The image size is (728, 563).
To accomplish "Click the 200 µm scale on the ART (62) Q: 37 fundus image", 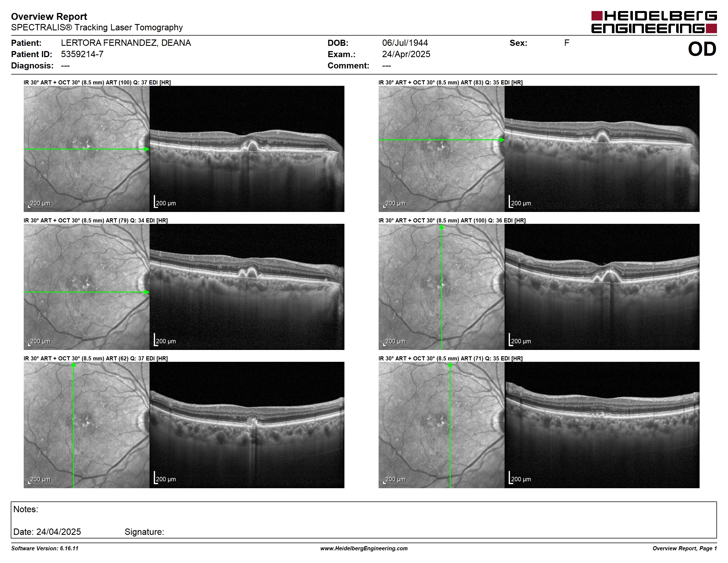I will tap(39, 479).
